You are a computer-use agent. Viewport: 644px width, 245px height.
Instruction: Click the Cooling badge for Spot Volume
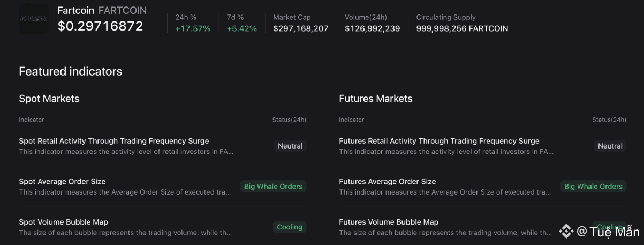[x=290, y=227]
